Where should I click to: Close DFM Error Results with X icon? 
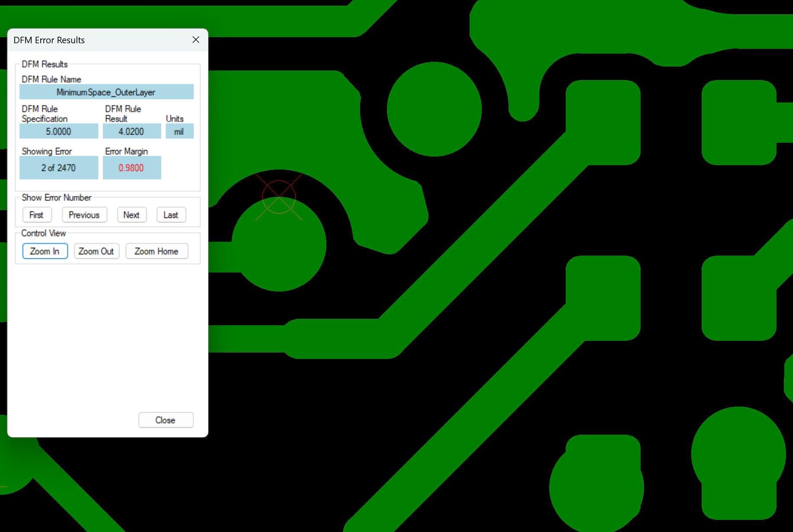tap(196, 40)
